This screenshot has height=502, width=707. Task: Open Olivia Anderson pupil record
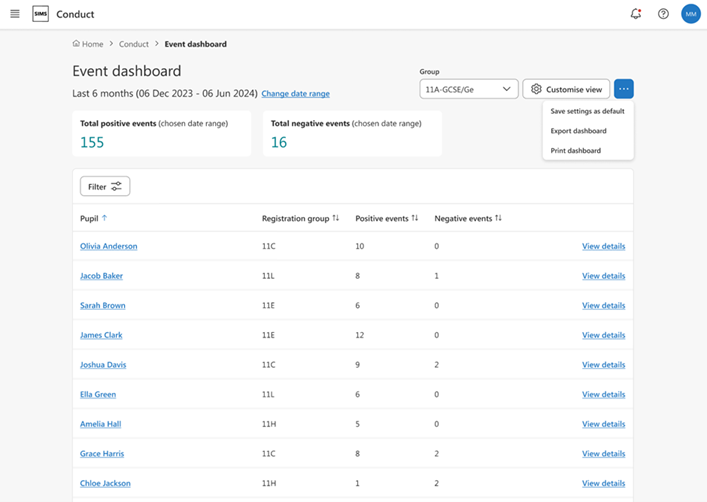108,246
